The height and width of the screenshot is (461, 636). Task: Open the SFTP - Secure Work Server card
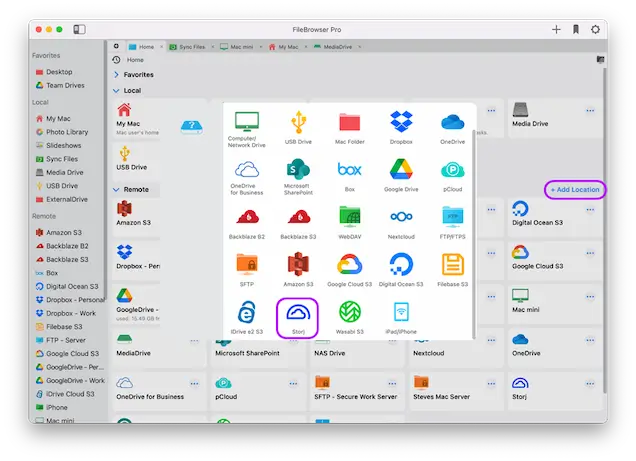point(356,389)
